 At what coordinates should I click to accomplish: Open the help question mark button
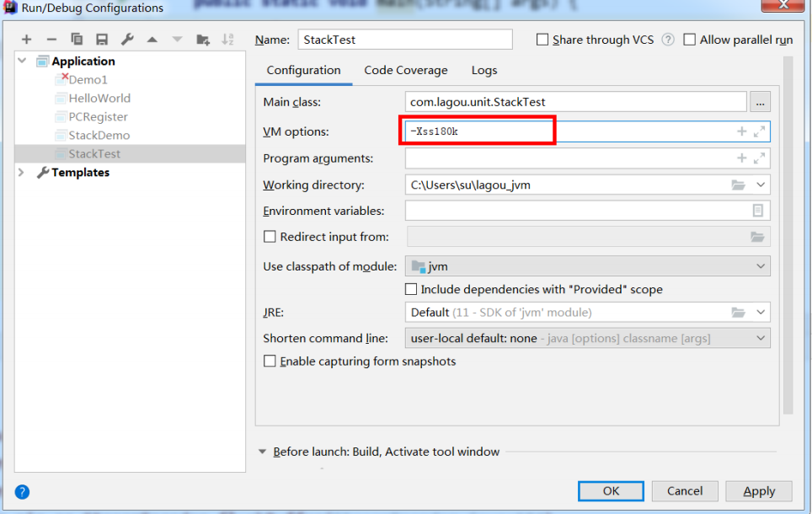(22, 492)
